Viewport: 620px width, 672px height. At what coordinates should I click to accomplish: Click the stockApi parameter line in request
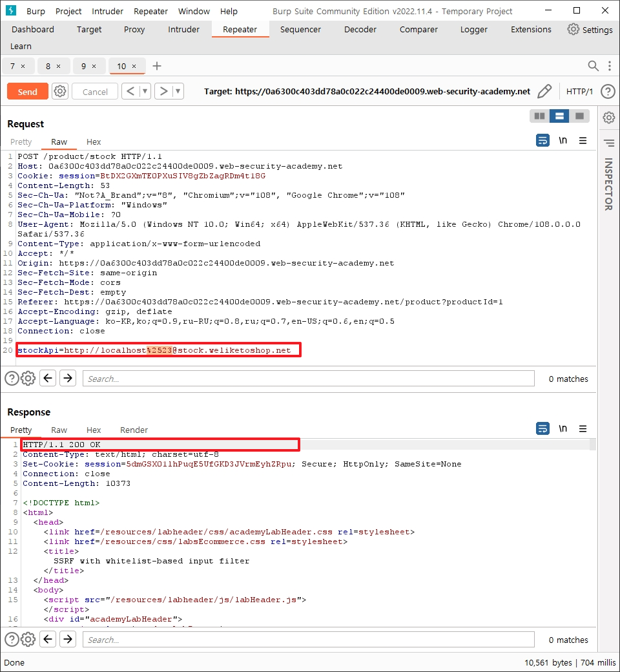point(154,350)
